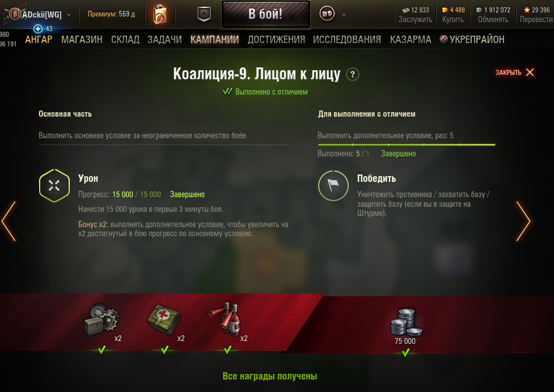Close the mission with ЗАКРЫТЬ
The height and width of the screenshot is (392, 554).
pos(514,73)
